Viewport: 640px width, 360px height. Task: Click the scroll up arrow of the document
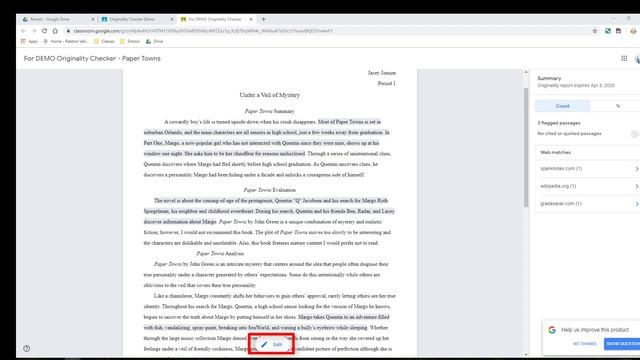(x=526, y=72)
